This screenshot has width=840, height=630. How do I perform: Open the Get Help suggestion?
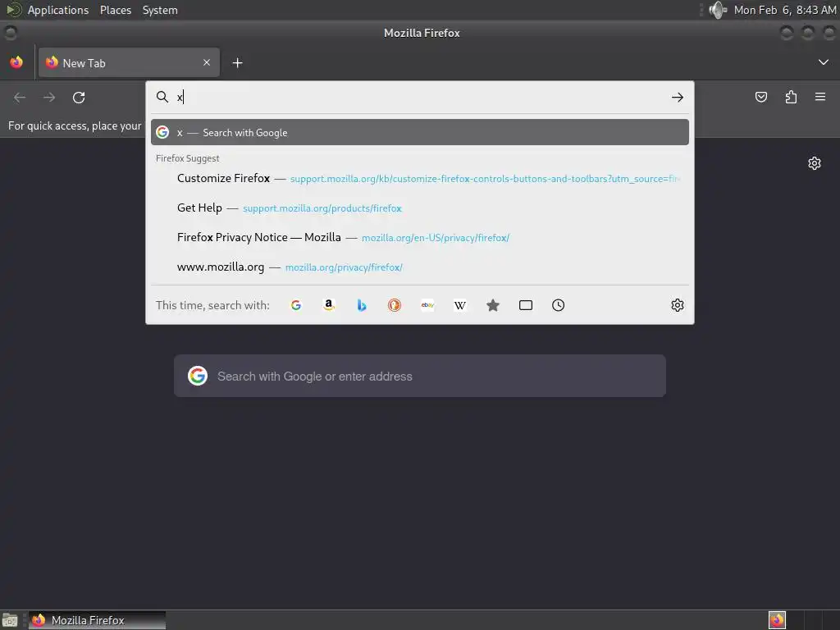(420, 208)
